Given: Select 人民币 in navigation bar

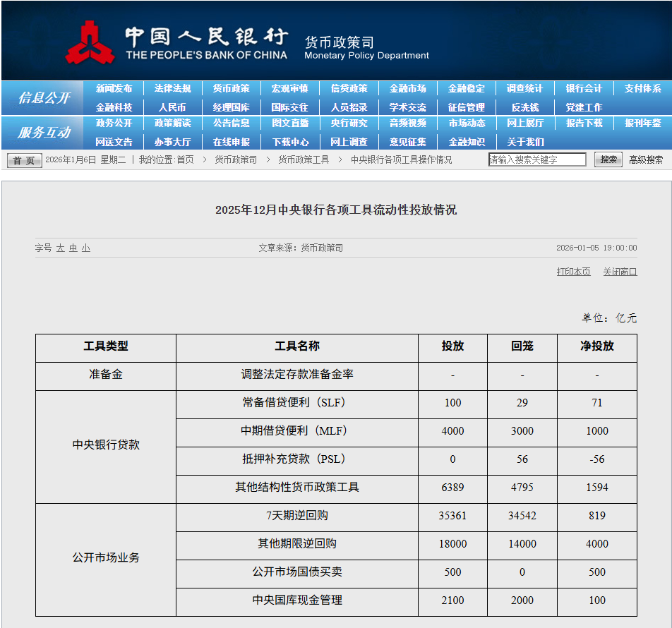Looking at the screenshot, I should point(172,107).
